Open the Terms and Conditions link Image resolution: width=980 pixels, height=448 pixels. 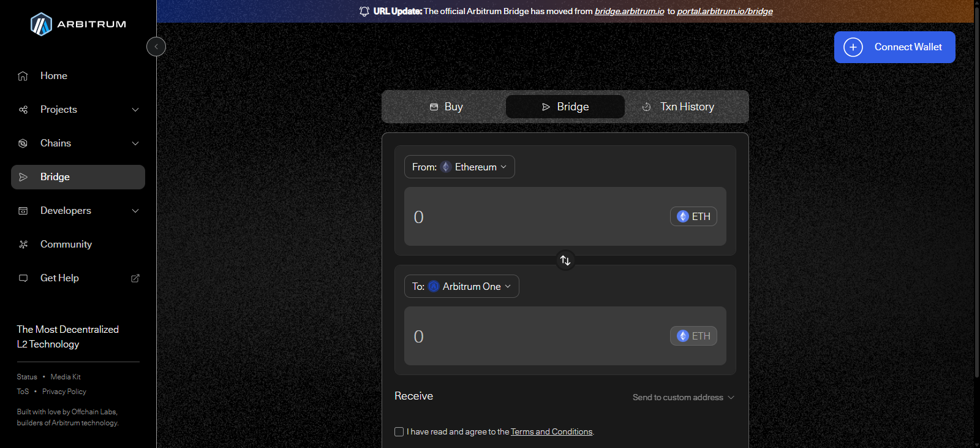551,431
